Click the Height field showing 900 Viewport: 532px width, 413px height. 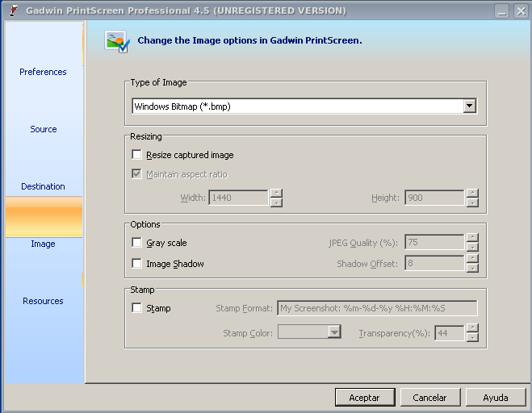coord(434,198)
